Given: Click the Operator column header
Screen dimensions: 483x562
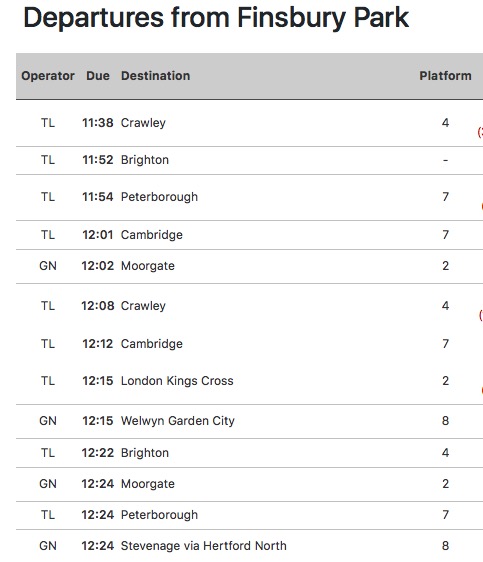Looking at the screenshot, I should tap(48, 76).
